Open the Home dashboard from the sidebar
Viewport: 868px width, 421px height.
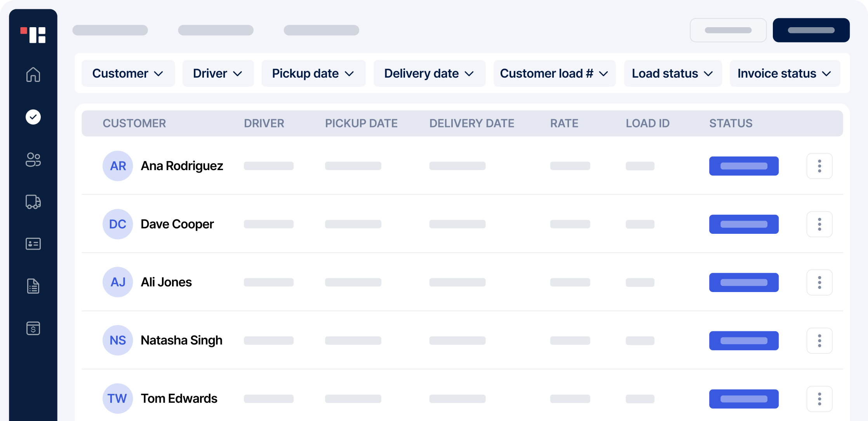pos(33,75)
